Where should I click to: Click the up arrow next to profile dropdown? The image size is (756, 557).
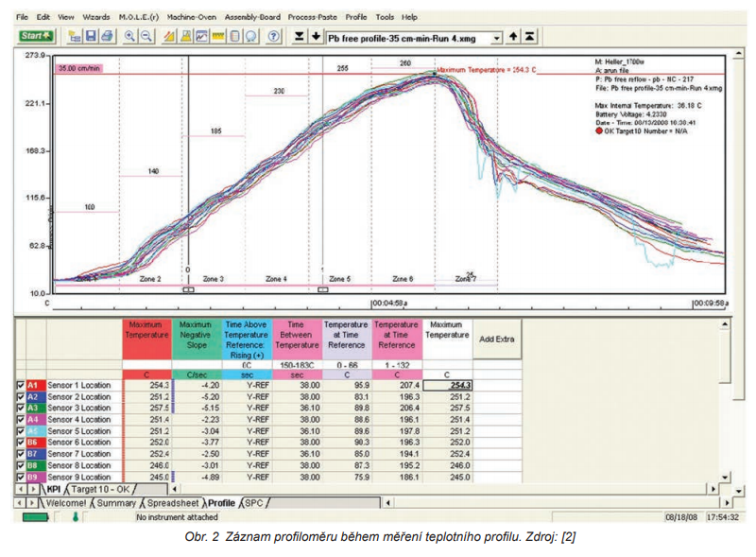click(514, 37)
